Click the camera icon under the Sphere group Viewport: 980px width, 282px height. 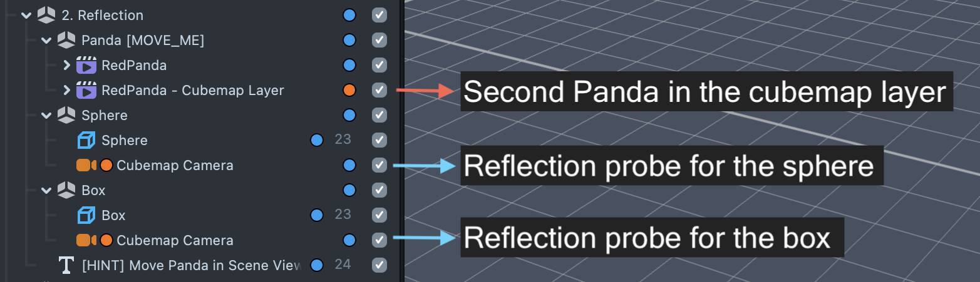click(x=86, y=165)
